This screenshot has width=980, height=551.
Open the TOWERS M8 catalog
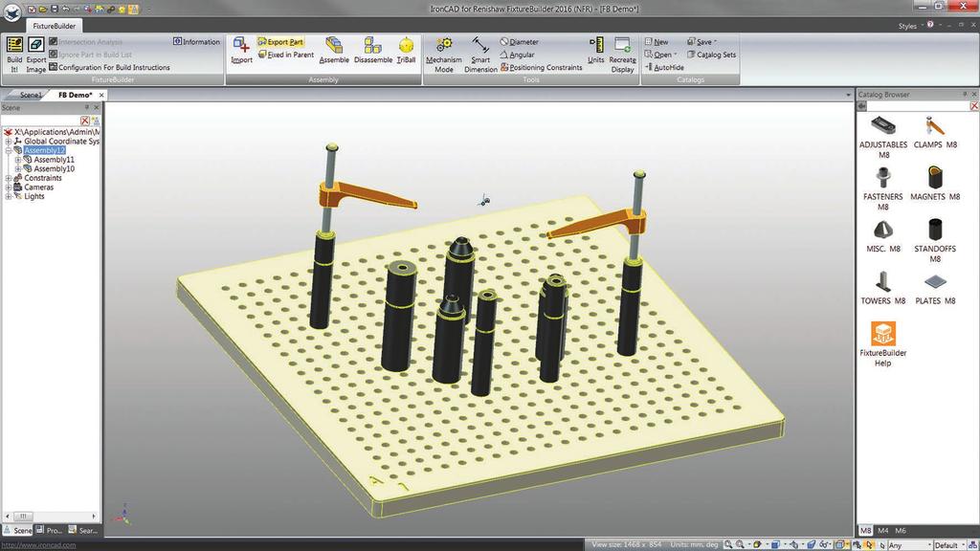point(883,288)
